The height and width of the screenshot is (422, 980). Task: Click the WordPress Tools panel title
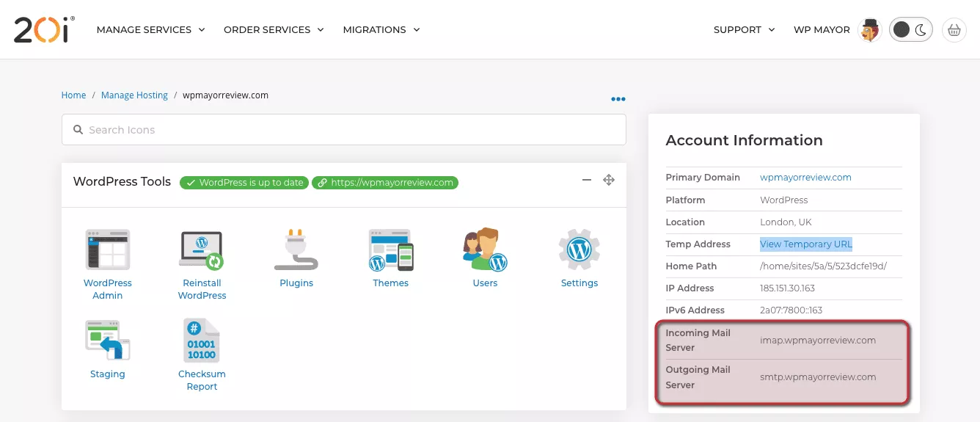pos(122,181)
